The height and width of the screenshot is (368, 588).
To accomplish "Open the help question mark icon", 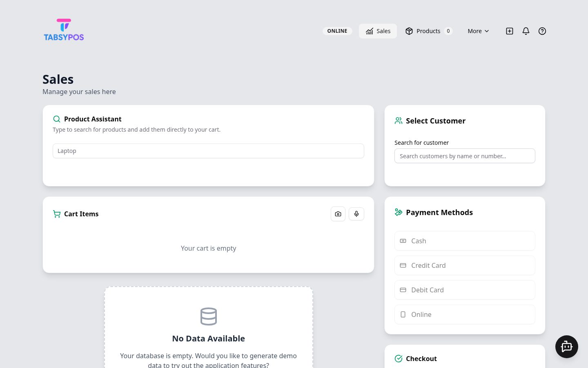I will tap(542, 31).
